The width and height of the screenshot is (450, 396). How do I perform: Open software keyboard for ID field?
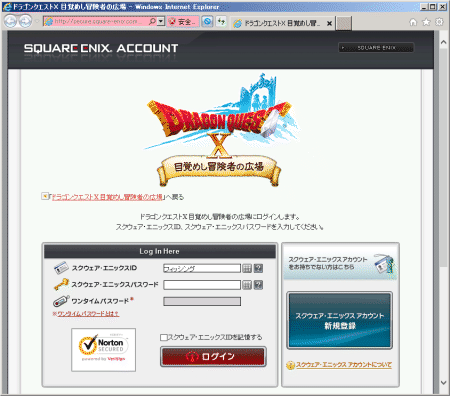click(x=247, y=268)
